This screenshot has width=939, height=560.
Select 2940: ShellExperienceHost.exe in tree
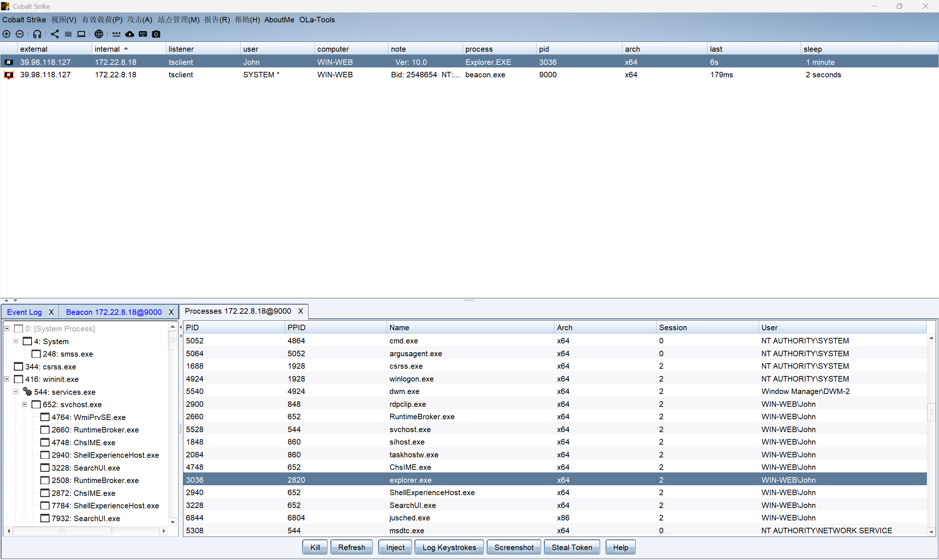pyautogui.click(x=105, y=455)
